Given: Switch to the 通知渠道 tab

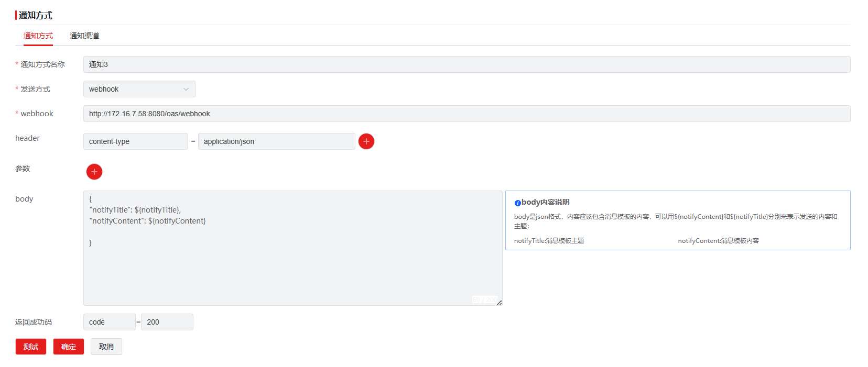Looking at the screenshot, I should pos(84,36).
